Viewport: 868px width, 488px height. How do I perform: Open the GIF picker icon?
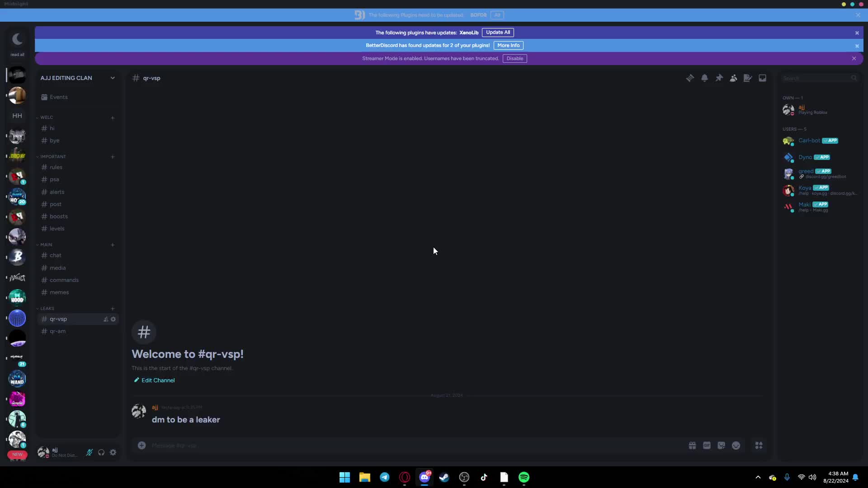point(707,446)
